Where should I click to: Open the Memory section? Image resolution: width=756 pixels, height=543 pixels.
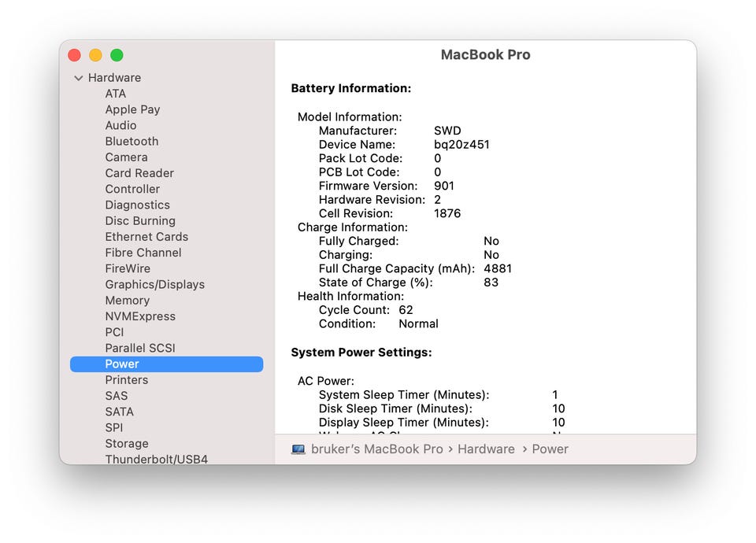[x=128, y=300]
